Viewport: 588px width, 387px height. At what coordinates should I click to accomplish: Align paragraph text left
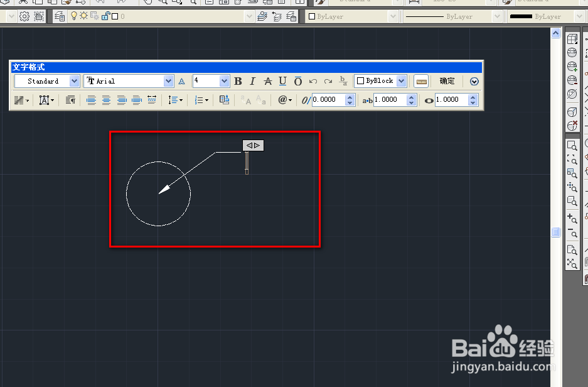(x=91, y=101)
